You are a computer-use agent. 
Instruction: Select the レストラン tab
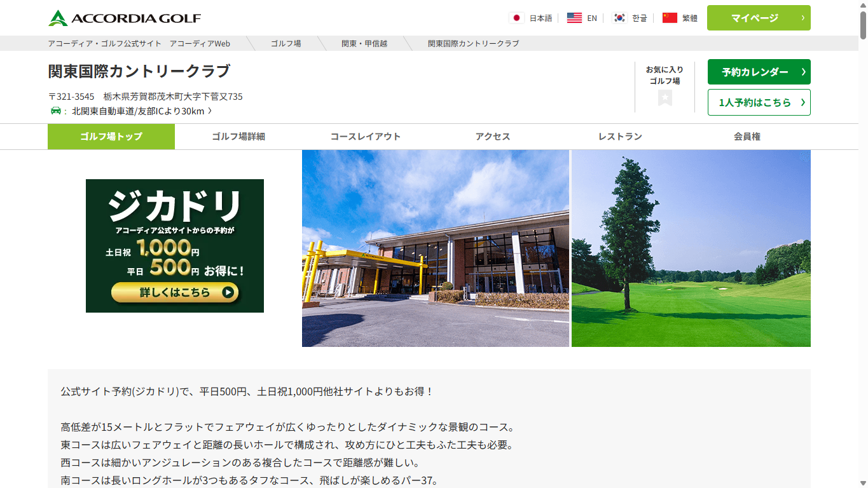click(x=620, y=137)
